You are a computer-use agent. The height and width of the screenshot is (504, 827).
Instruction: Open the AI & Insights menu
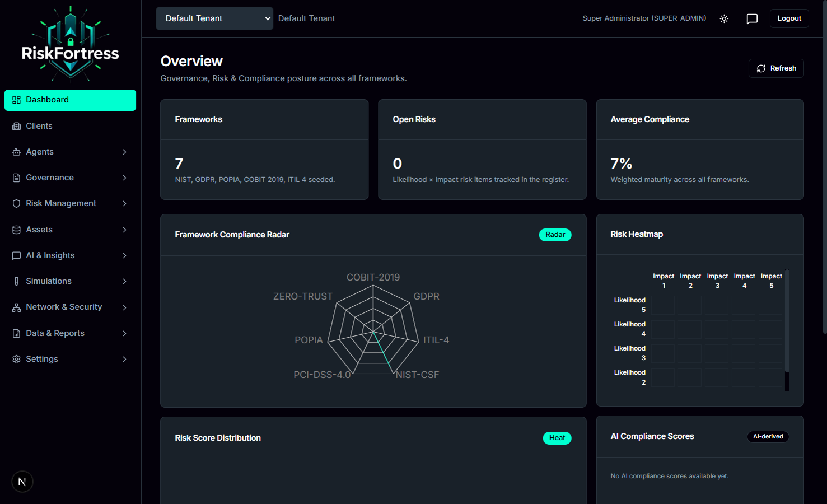coord(50,255)
